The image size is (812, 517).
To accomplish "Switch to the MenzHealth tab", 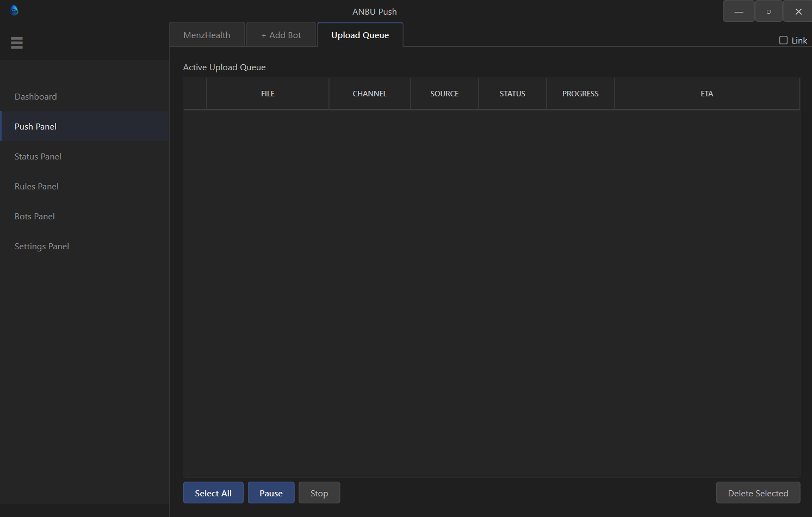I will point(207,34).
